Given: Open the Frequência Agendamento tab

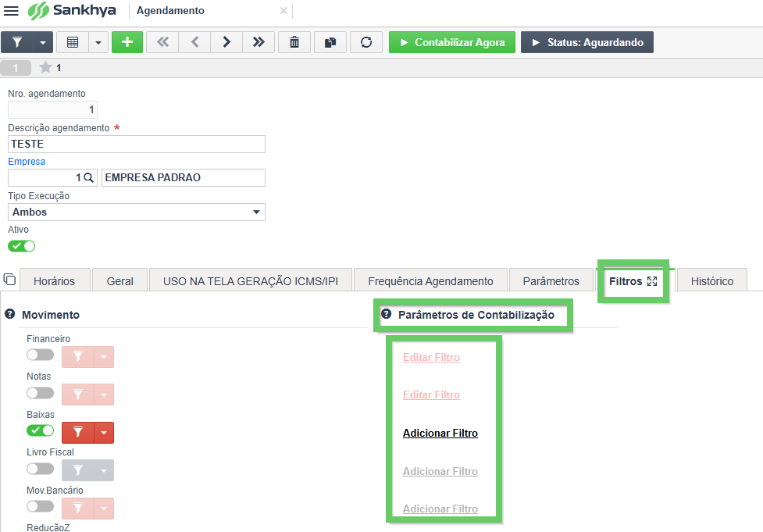Looking at the screenshot, I should (x=430, y=281).
